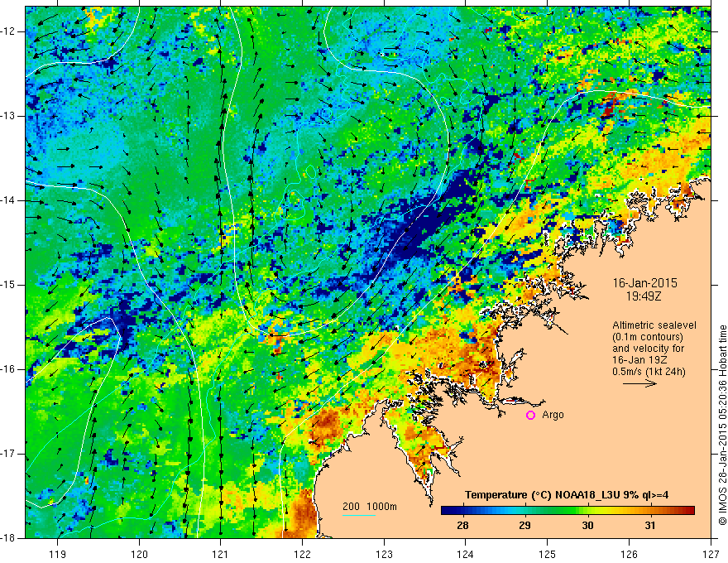Click latitude label '-17' on the axis

pyautogui.click(x=8, y=454)
